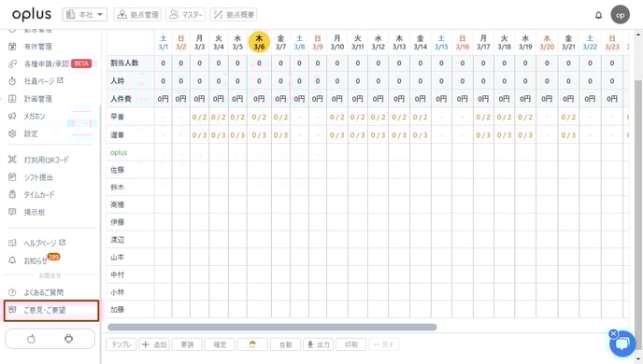Select the highlighted 3/6 Thursday date header

(259, 42)
